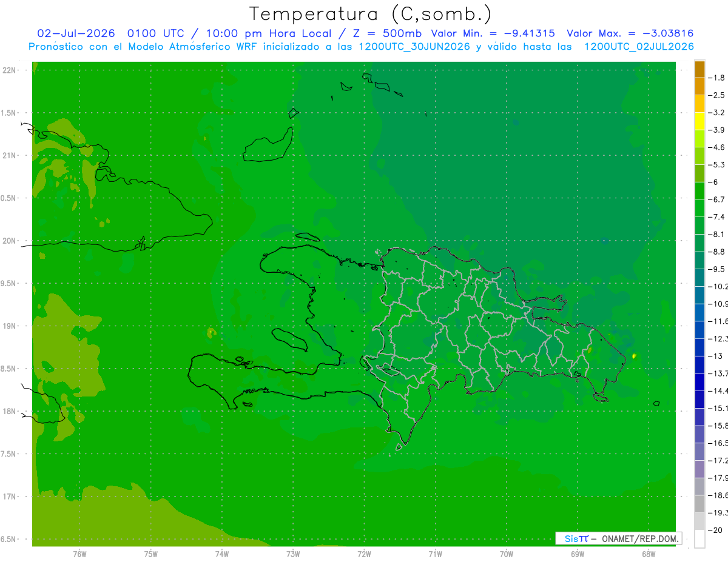This screenshot has height=562, width=728.
Task: Click the title 'Temperatura (C,somb.)'
Action: coord(371,14)
